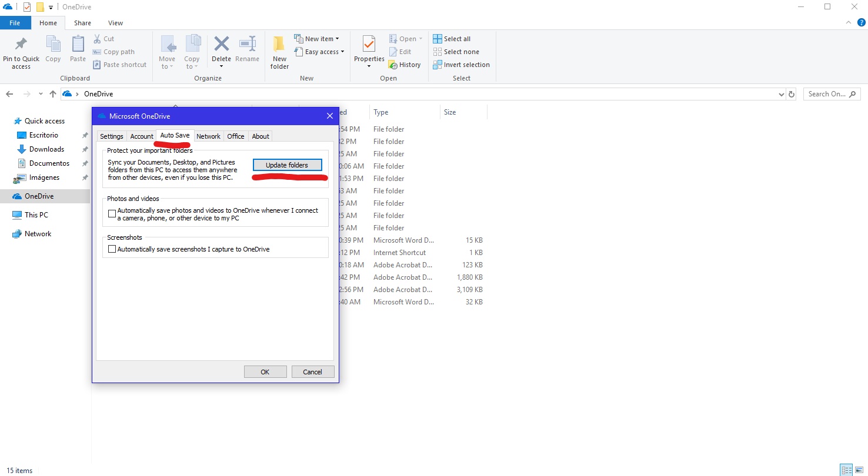Switch to the View ribbon tab
This screenshot has height=476, width=868.
pyautogui.click(x=115, y=23)
